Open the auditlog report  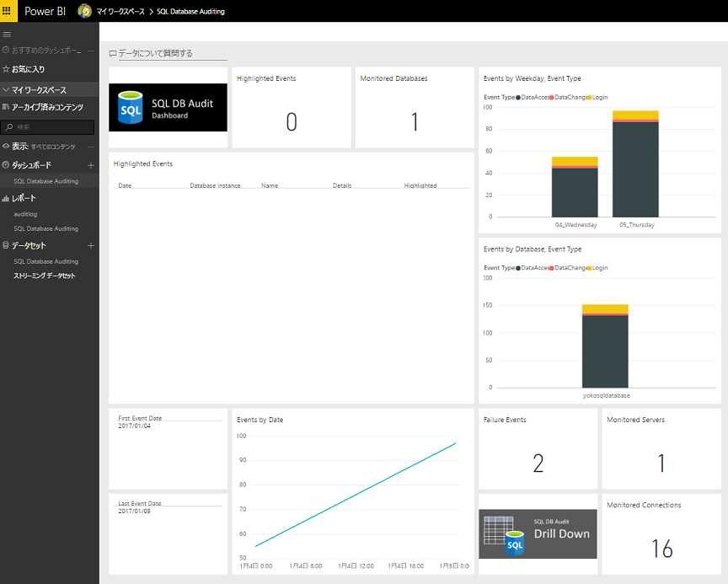(25, 214)
